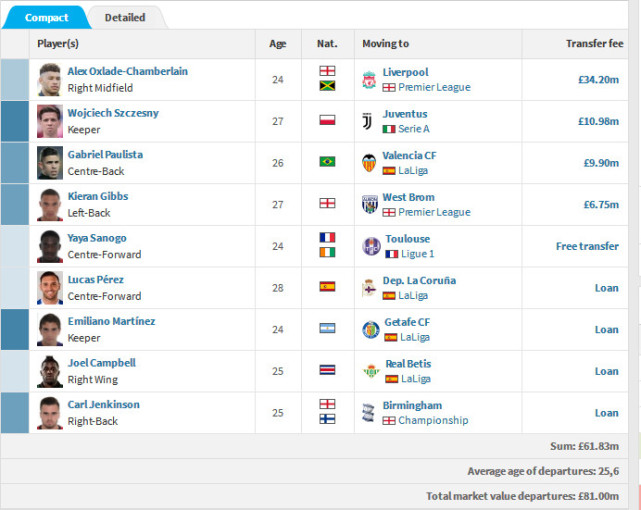Open the Premier League link under Liverpool
Image resolution: width=641 pixels, height=510 pixels.
(433, 87)
